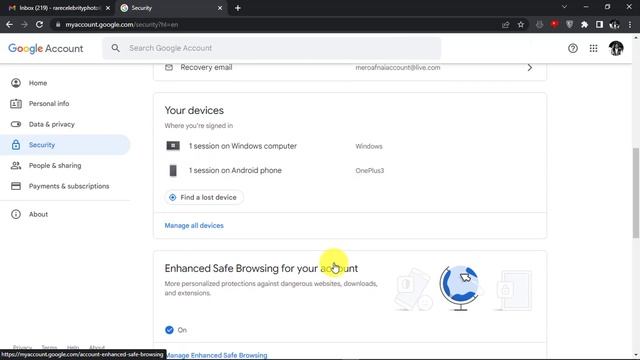Viewport: 640px width, 360px height.
Task: Click Manage Enhanced Safe Browsing link
Action: pos(216,355)
